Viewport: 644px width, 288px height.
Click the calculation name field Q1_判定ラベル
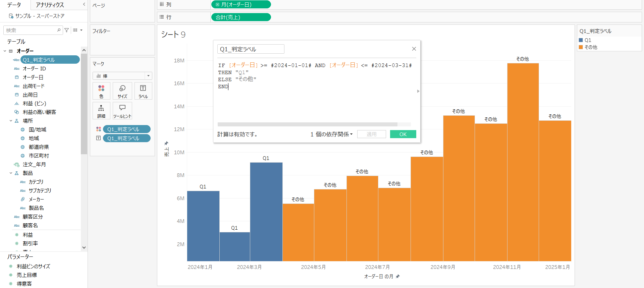coord(251,49)
